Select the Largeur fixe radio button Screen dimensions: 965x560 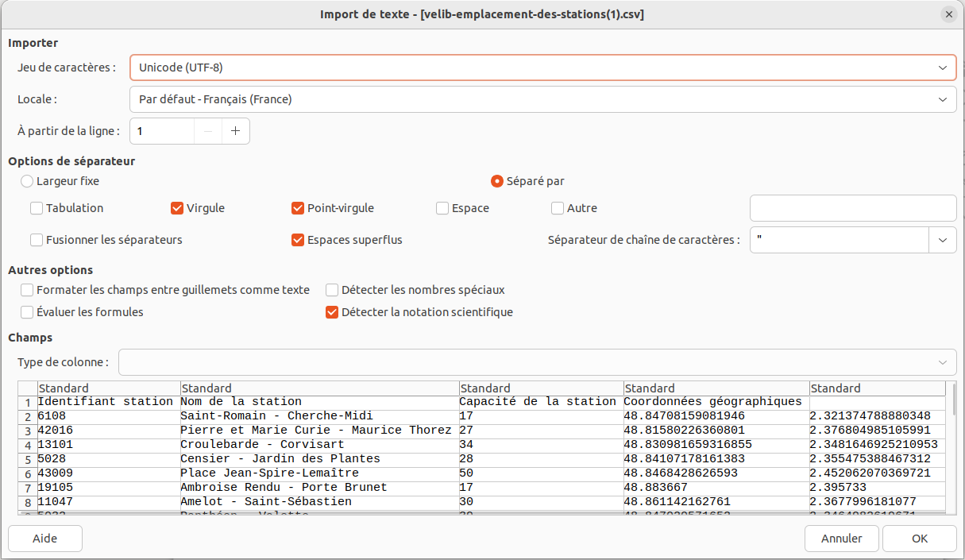click(x=26, y=180)
